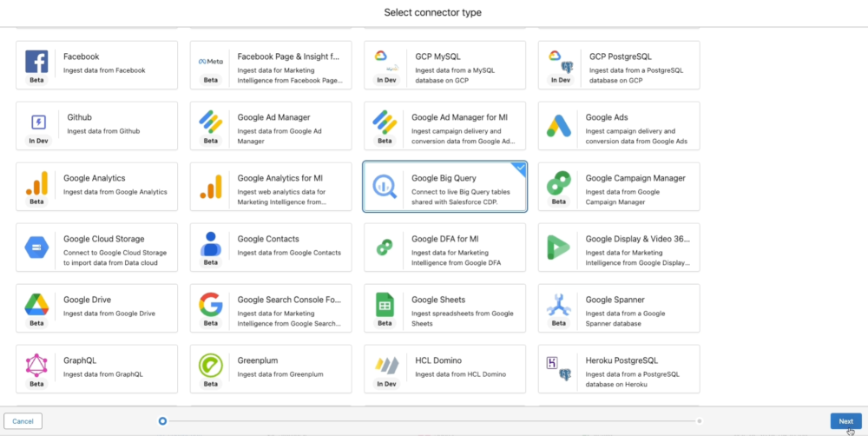Click the Facebook card's Beta badge
The image size is (868, 436).
click(36, 80)
